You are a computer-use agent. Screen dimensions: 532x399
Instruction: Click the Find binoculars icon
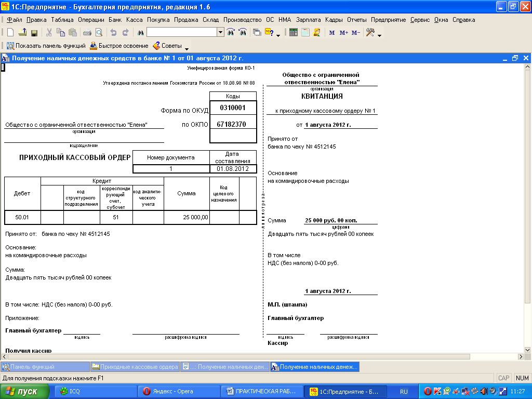click(140, 33)
